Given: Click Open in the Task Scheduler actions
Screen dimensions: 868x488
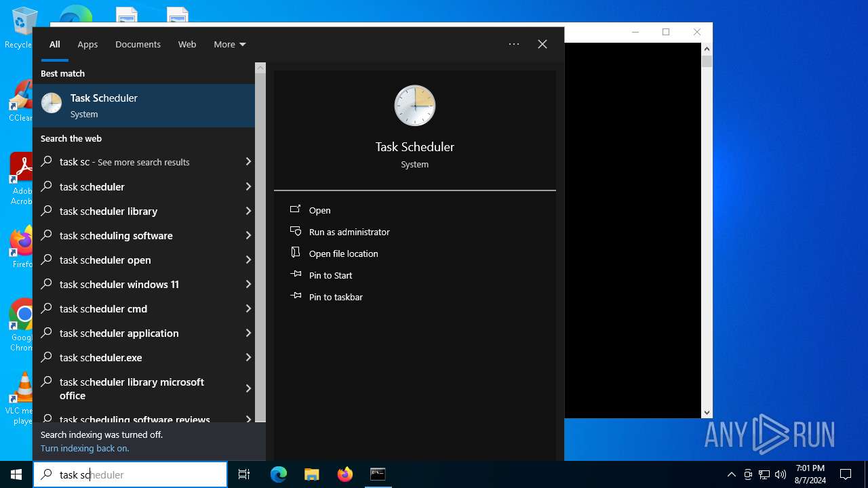Looking at the screenshot, I should tap(319, 210).
